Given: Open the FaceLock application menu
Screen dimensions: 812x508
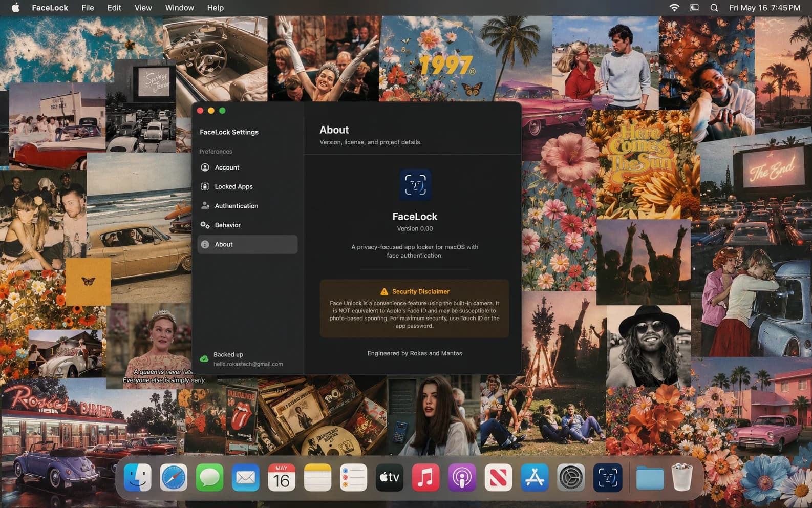Looking at the screenshot, I should point(50,8).
